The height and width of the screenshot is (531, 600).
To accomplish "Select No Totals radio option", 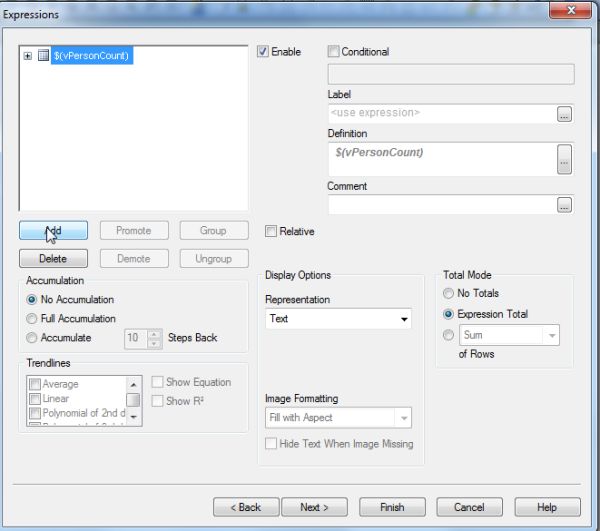I will 448,293.
